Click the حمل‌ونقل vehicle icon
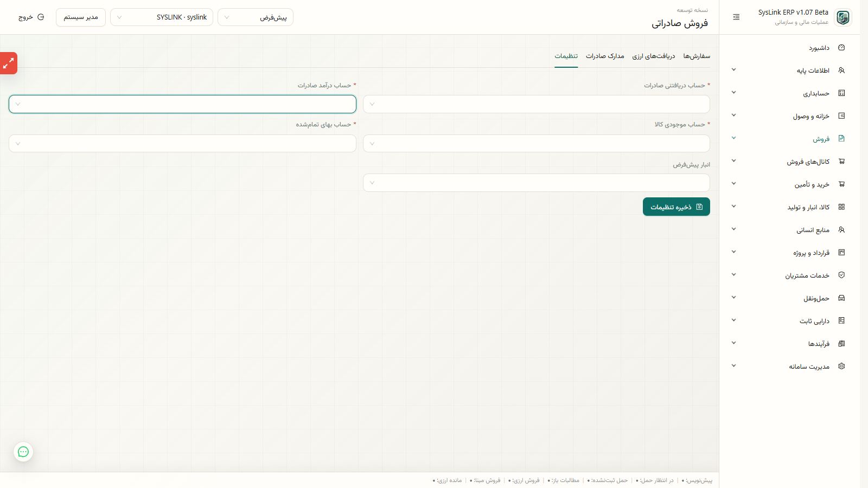The width and height of the screenshot is (868, 488). point(841,298)
